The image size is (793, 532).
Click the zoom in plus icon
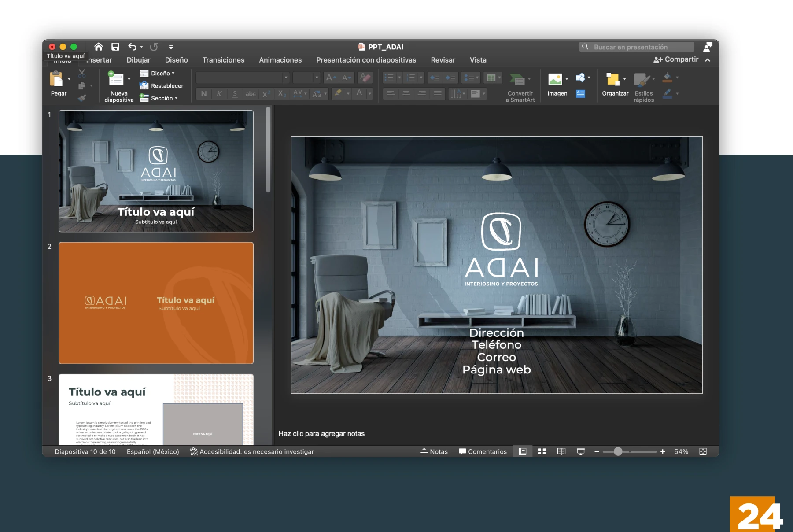click(663, 451)
